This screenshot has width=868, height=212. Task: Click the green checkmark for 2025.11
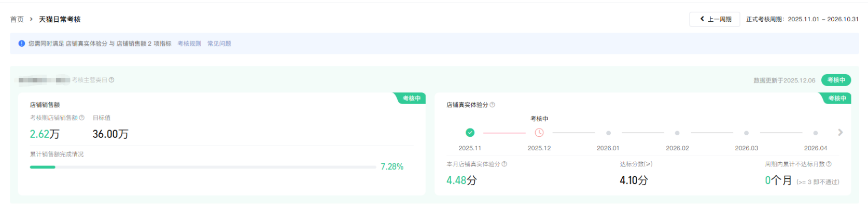pos(470,133)
